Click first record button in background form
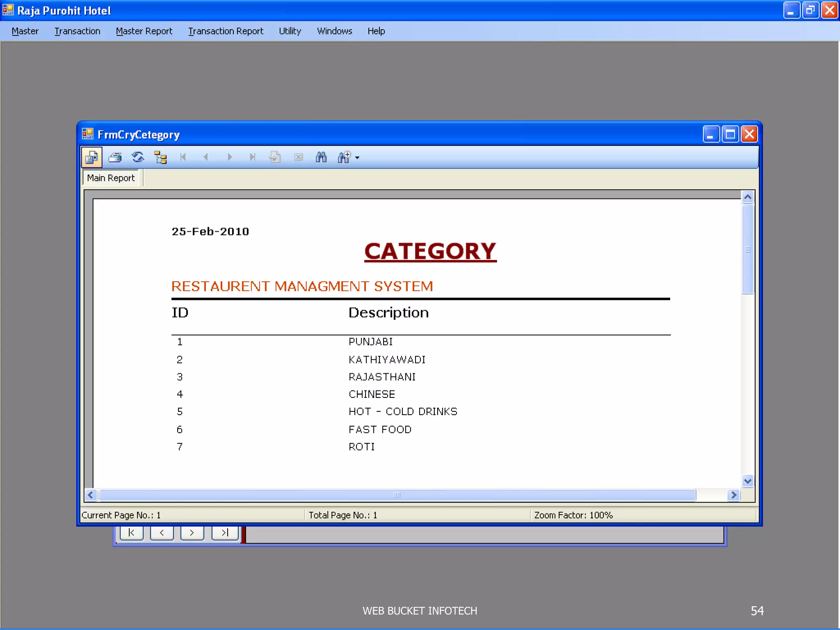The width and height of the screenshot is (840, 630). [132, 533]
